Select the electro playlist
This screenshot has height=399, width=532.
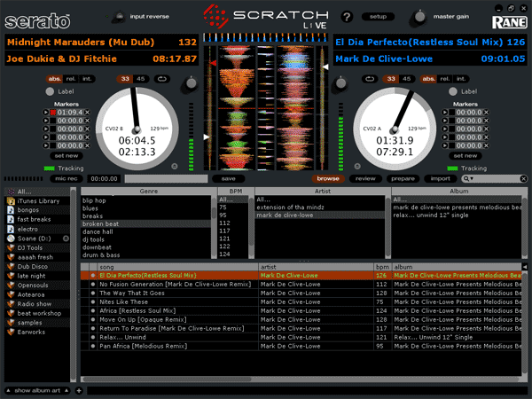coord(37,229)
